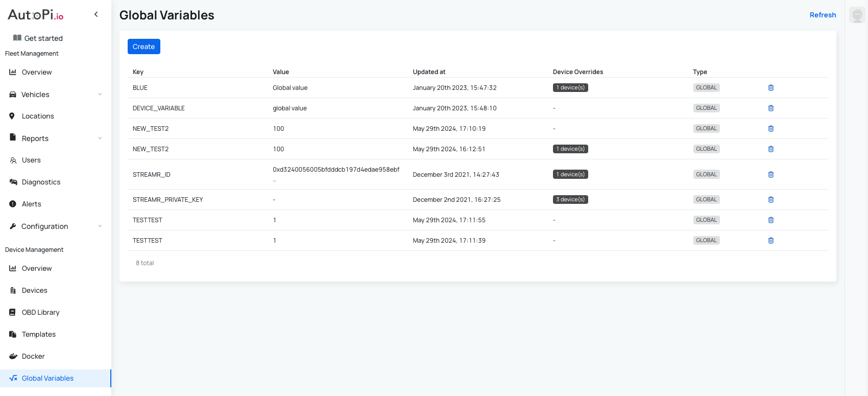The height and width of the screenshot is (396, 868).
Task: Click the AutoPi.io logo
Action: pos(36,15)
